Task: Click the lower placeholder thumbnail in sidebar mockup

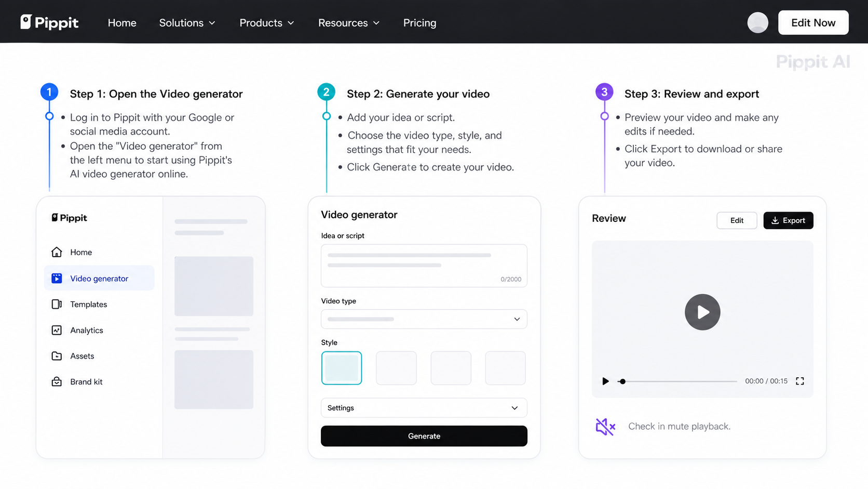Action: tap(214, 379)
